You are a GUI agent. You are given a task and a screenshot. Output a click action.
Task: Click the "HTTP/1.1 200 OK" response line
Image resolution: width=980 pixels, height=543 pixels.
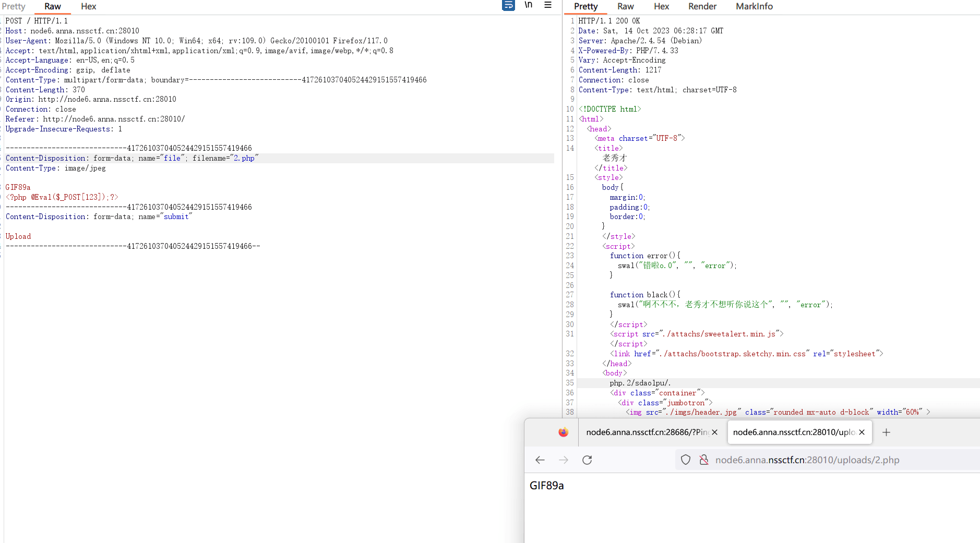(x=609, y=21)
